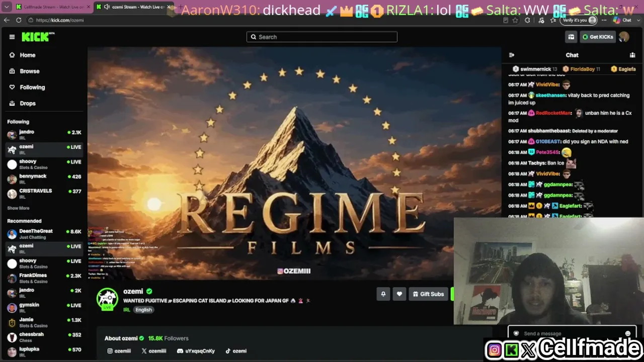Image resolution: width=644 pixels, height=362 pixels.
Task: Open the chat emoji picker
Action: [x=628, y=333]
